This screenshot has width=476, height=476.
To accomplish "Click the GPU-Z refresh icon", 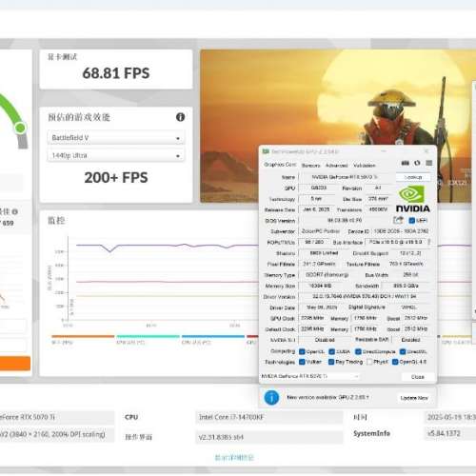I will click(417, 163).
